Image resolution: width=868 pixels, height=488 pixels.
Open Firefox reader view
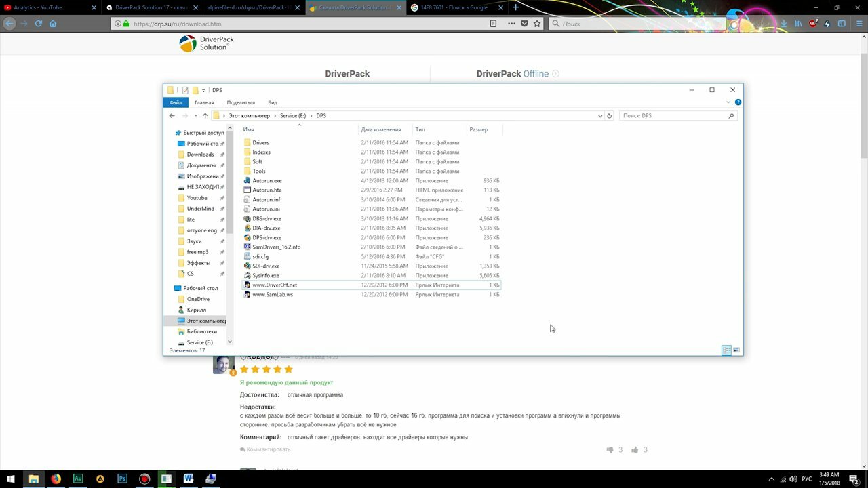click(x=494, y=24)
